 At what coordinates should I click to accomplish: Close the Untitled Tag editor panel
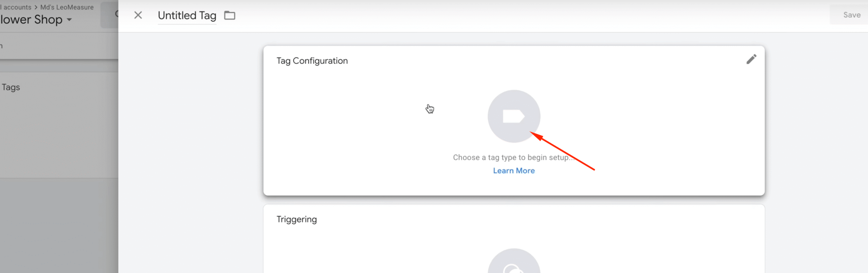(x=138, y=15)
